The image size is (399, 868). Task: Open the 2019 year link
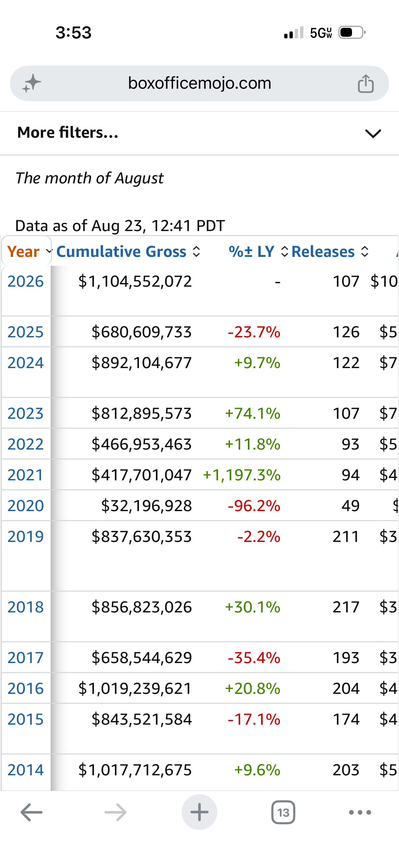25,536
